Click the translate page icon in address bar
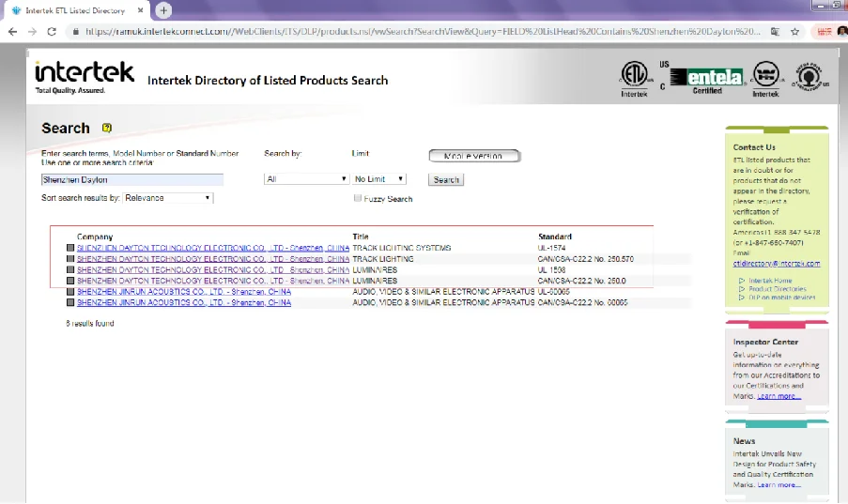This screenshot has height=504, width=848. click(775, 32)
